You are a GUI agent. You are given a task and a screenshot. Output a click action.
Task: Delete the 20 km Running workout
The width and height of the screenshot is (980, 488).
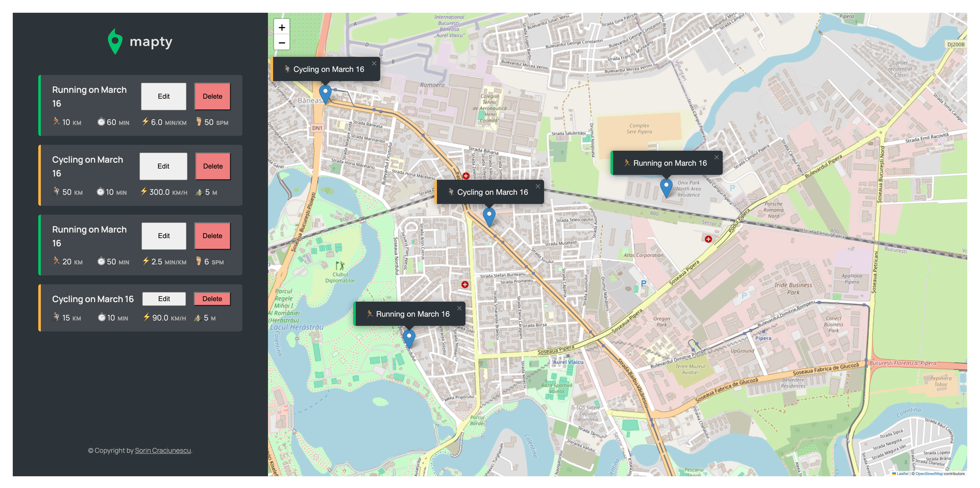coord(212,236)
